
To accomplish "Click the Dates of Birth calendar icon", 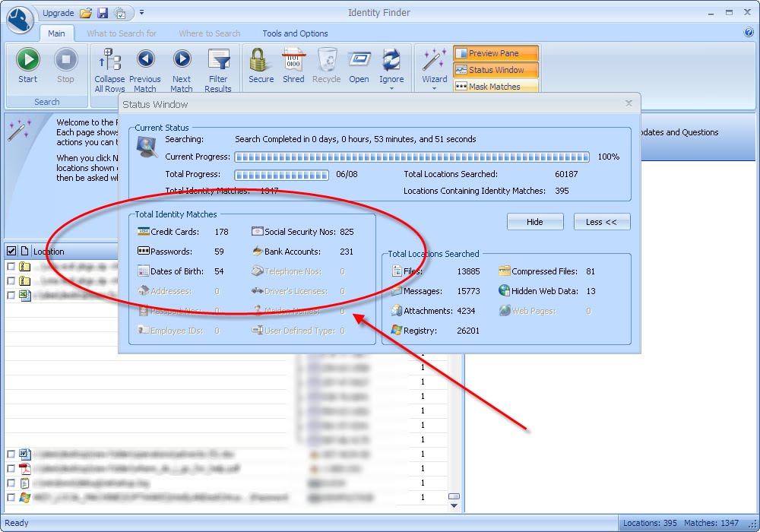I will coord(143,271).
